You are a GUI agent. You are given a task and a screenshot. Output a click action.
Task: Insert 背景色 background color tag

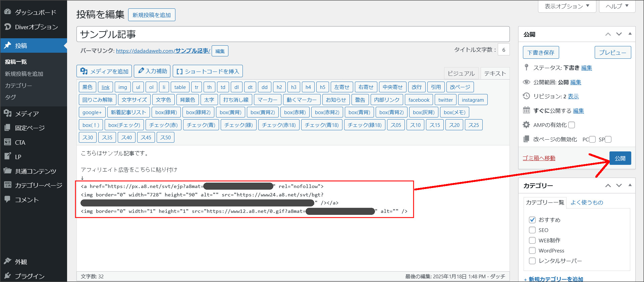pos(187,100)
